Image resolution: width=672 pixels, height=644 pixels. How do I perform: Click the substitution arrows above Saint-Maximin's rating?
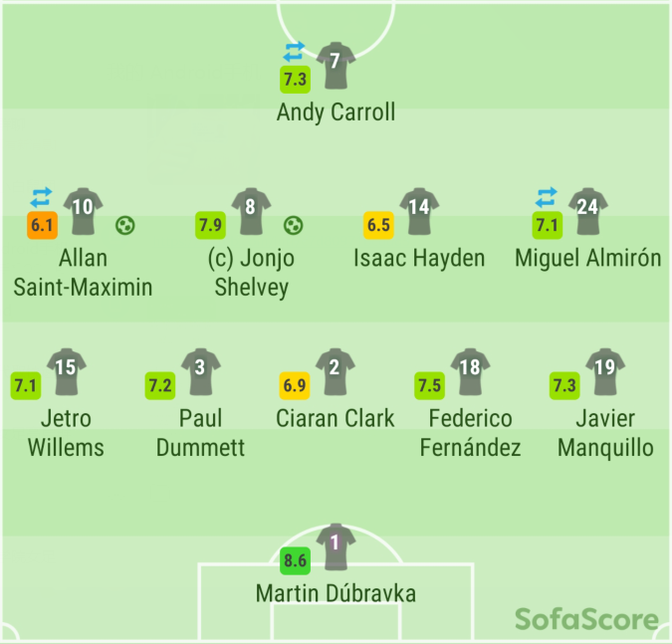tap(41, 197)
